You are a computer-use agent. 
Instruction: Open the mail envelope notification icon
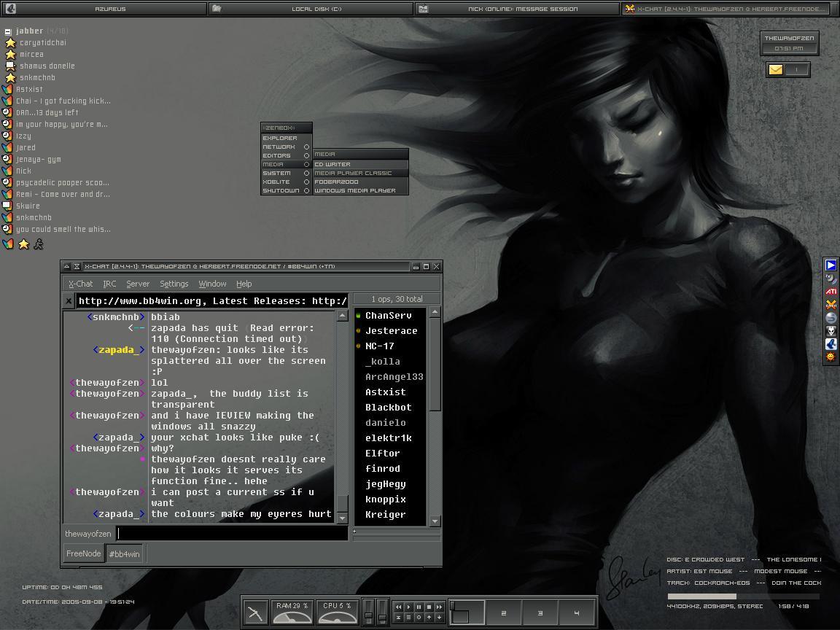[x=776, y=70]
